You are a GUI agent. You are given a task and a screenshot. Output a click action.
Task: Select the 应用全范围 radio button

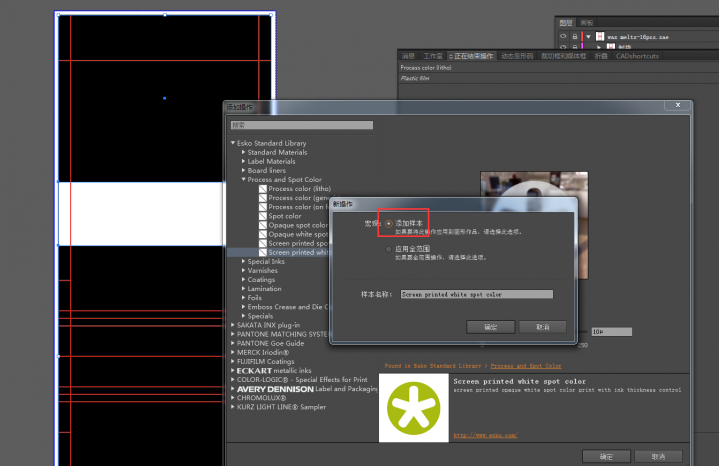[389, 248]
